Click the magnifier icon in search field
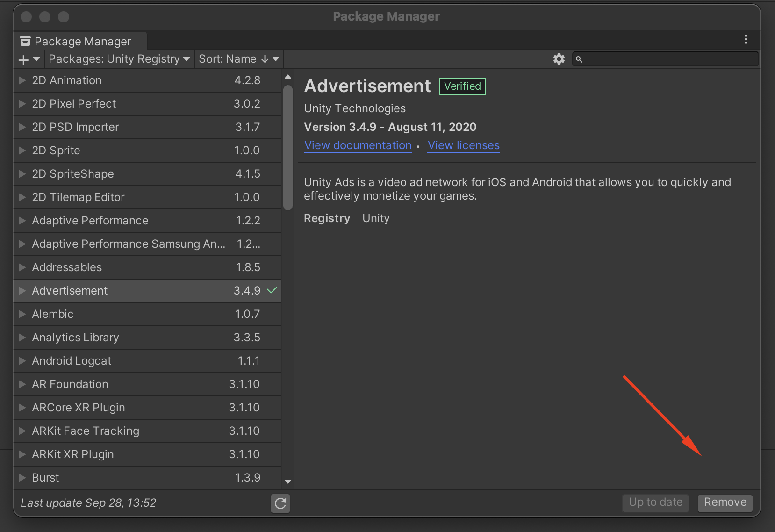The image size is (775, 532). [579, 59]
